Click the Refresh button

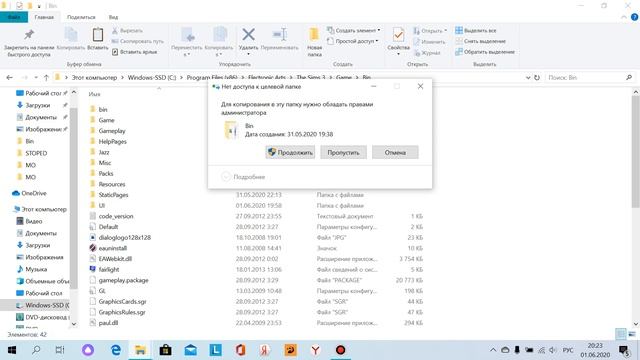(537, 78)
